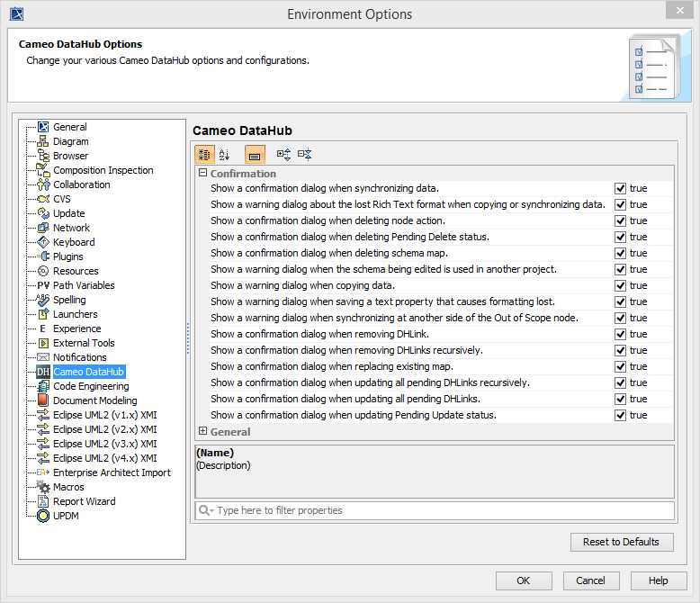Sort properties alphabetically
Image resolution: width=700 pixels, height=603 pixels.
225,155
